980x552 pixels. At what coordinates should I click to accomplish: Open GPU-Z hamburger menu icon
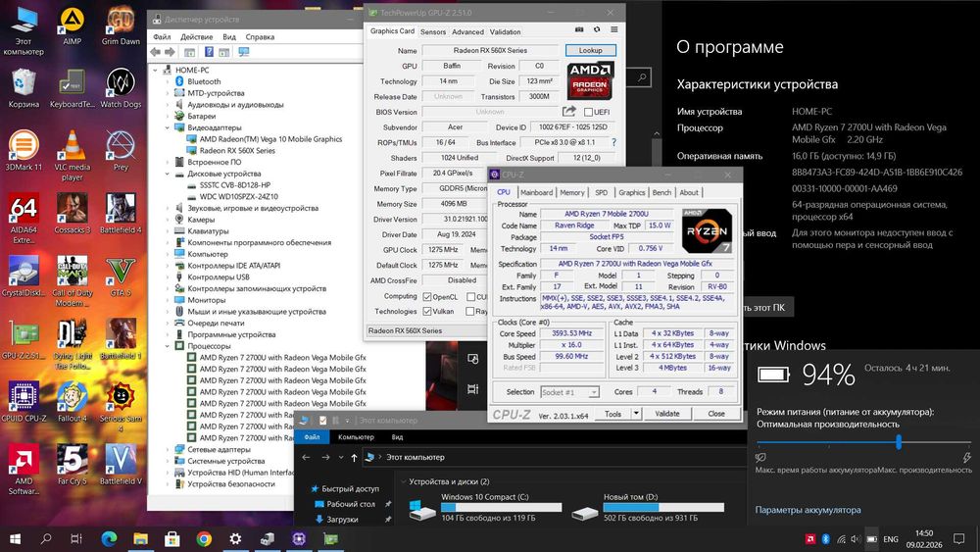pos(614,30)
